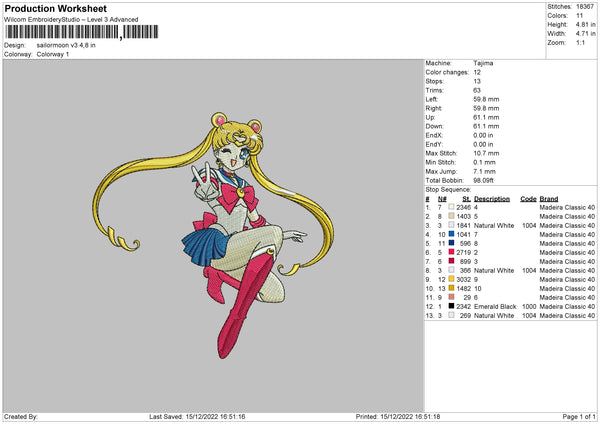This screenshot has height=424, width=600.
Task: Click the Machine value Tajima
Action: click(x=483, y=63)
